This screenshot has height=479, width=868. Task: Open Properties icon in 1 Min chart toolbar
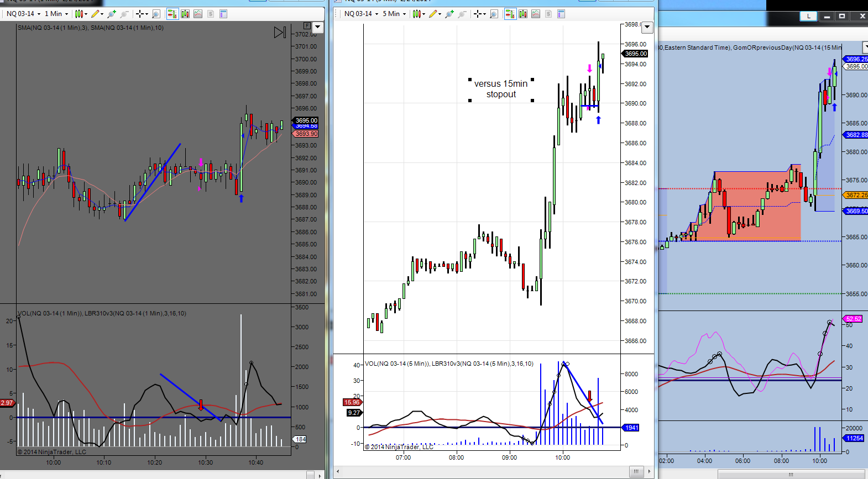pos(223,14)
